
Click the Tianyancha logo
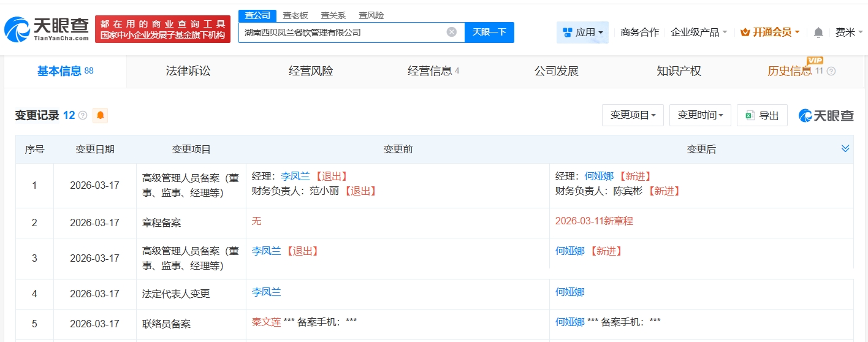coord(47,29)
